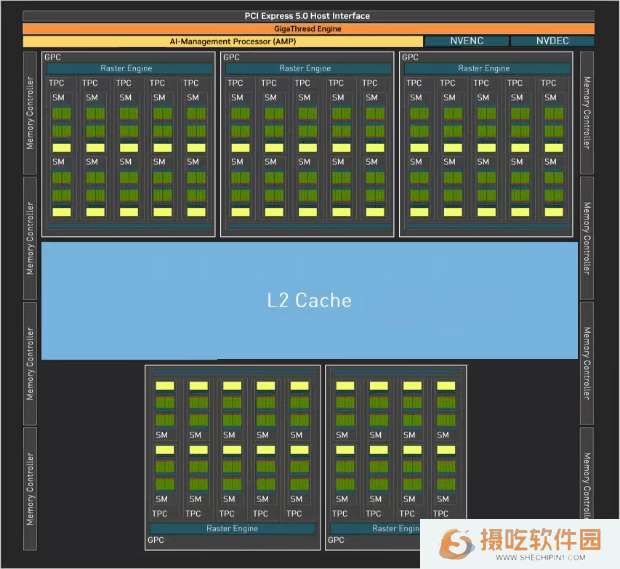Select the last TPC label in the middle top GPC
Image resolution: width=620 pixels, height=569 pixels.
tap(369, 83)
